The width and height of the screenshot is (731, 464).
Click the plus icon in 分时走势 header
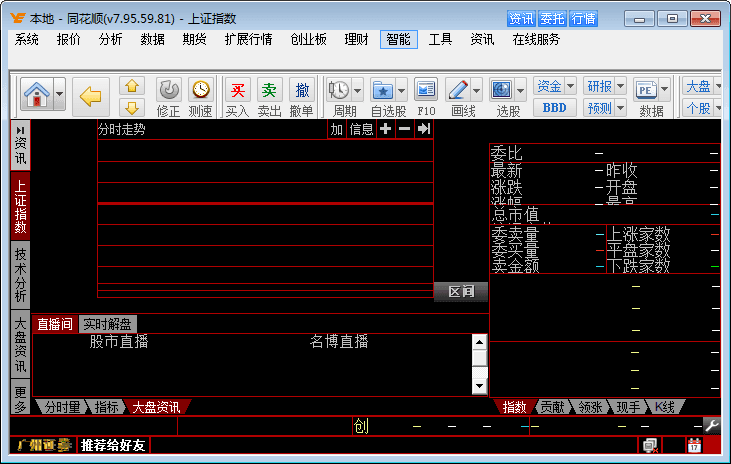pyautogui.click(x=386, y=129)
